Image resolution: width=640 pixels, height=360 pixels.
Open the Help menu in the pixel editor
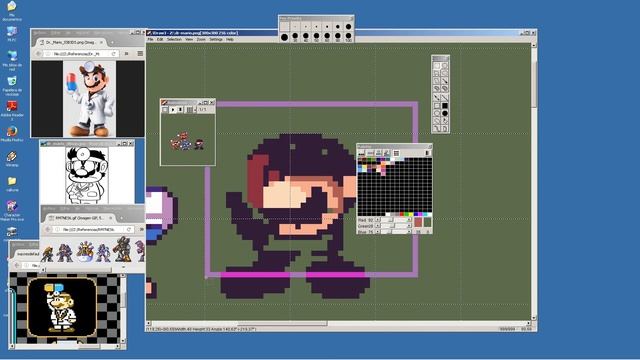(230, 40)
